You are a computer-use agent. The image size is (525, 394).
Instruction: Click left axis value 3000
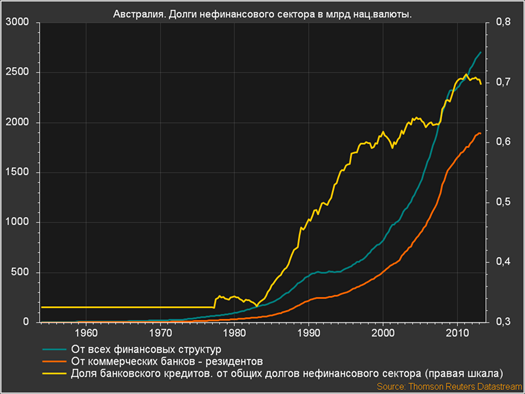tap(17, 22)
